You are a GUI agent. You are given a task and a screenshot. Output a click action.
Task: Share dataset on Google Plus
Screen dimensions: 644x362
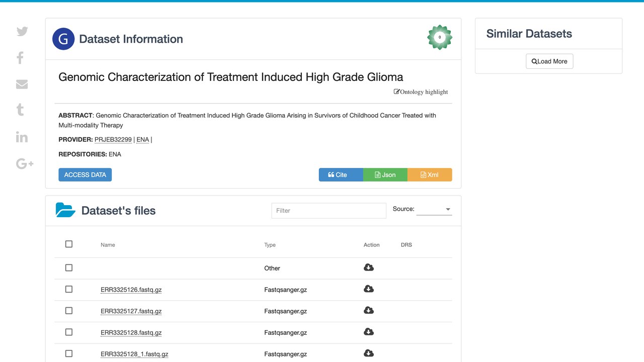[x=25, y=163]
